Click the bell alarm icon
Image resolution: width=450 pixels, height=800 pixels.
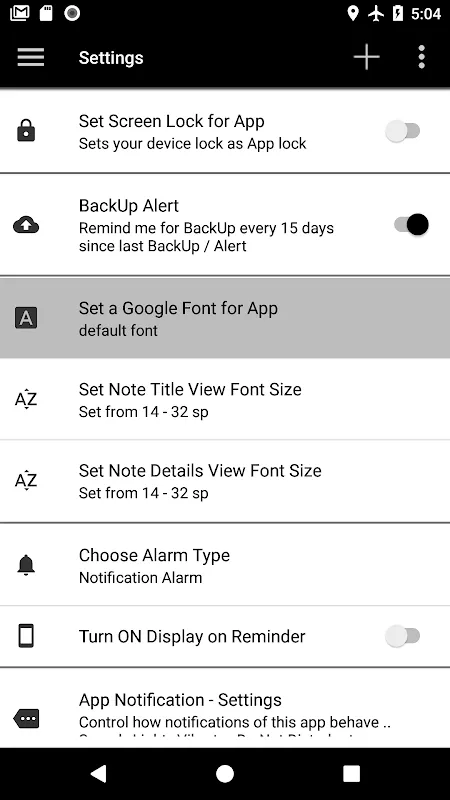[x=26, y=565]
